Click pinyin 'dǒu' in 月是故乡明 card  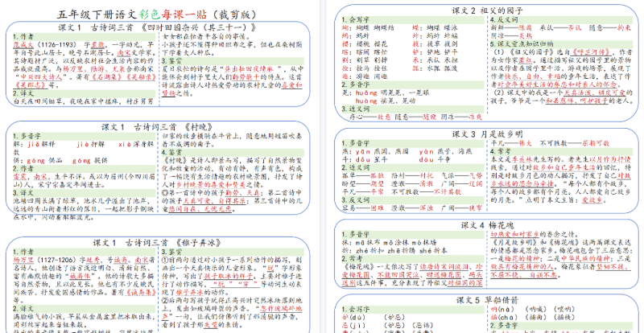click(x=363, y=159)
